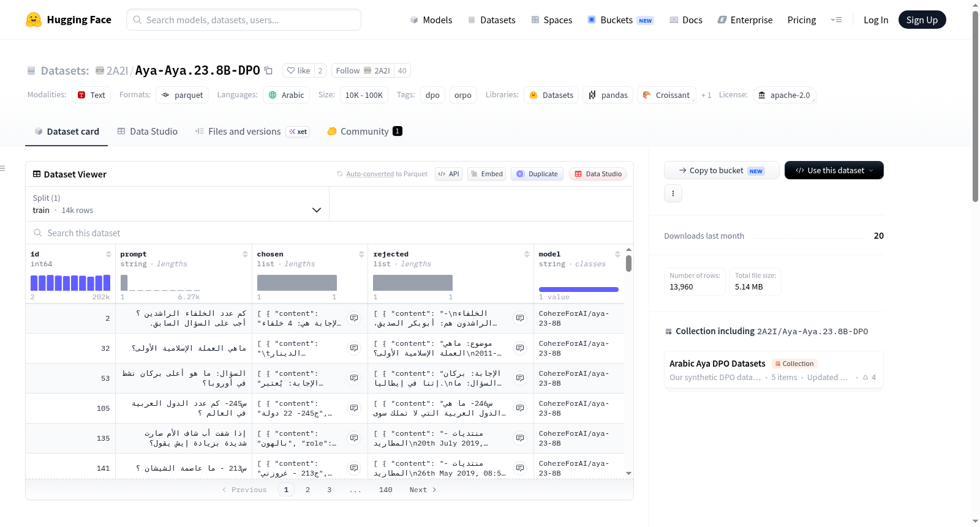Viewport: 980px width, 527px height.
Task: Select the Arabic language tag
Action: click(x=286, y=95)
